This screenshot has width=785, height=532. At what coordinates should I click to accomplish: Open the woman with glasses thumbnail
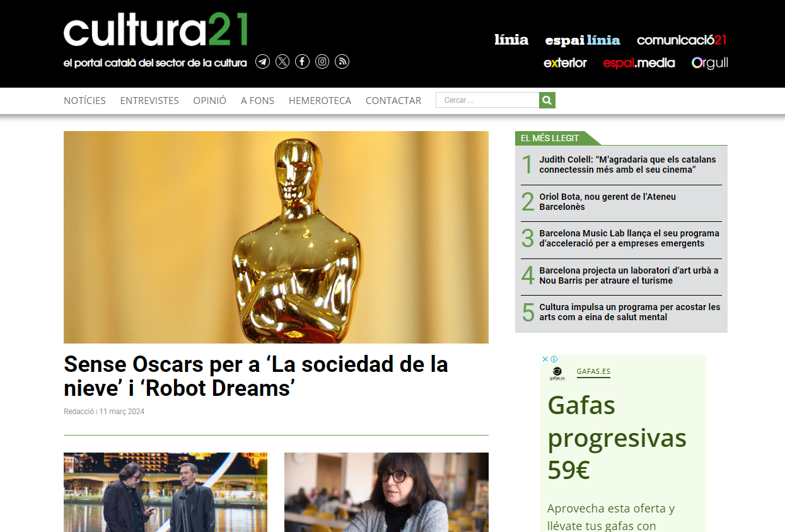tap(387, 492)
